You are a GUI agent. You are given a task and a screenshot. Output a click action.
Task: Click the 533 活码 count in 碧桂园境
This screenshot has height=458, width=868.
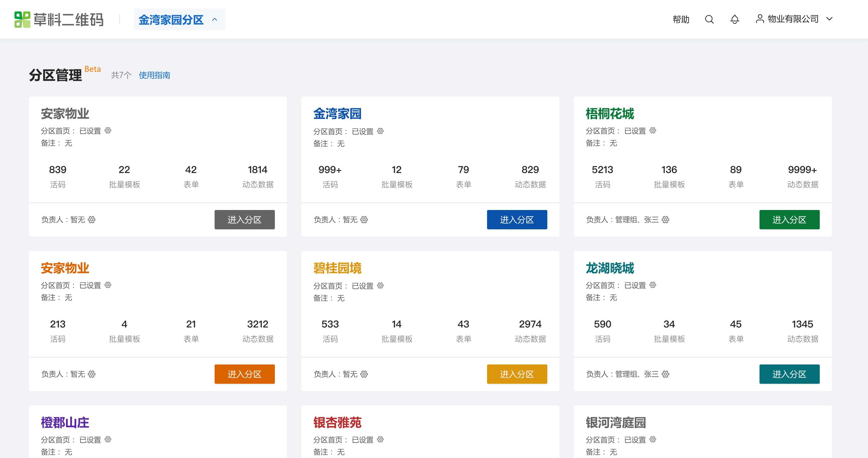[330, 324]
